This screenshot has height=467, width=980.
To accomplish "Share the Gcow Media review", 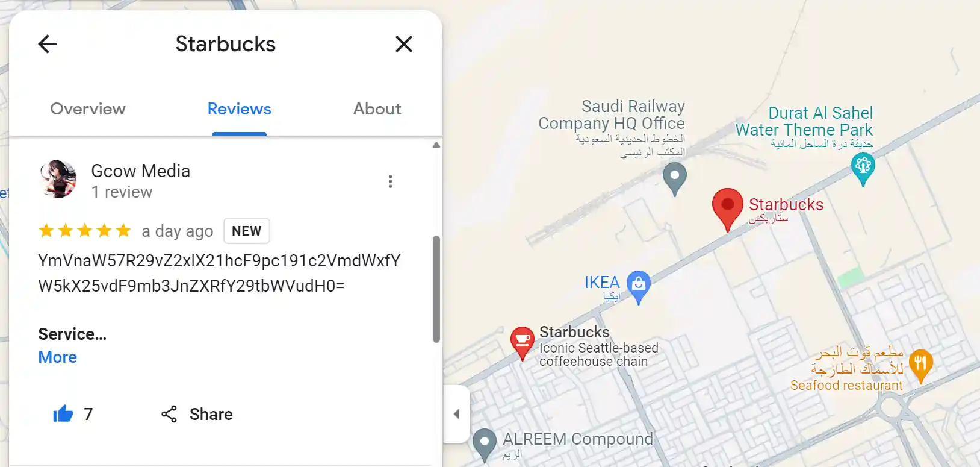I will pos(197,414).
